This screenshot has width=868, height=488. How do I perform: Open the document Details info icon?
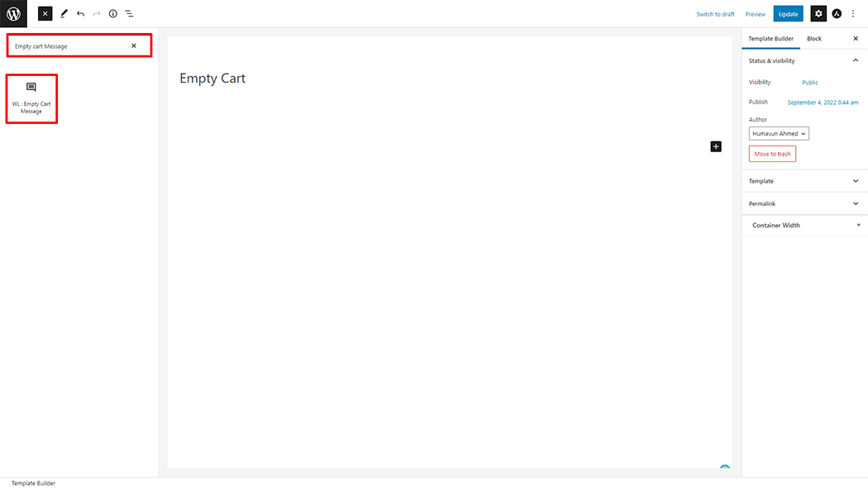coord(113,14)
